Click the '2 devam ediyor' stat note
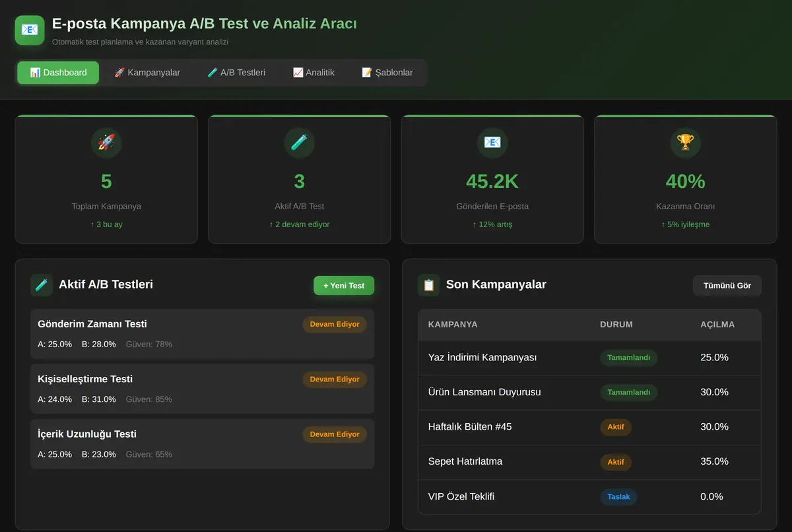 pyautogui.click(x=300, y=224)
